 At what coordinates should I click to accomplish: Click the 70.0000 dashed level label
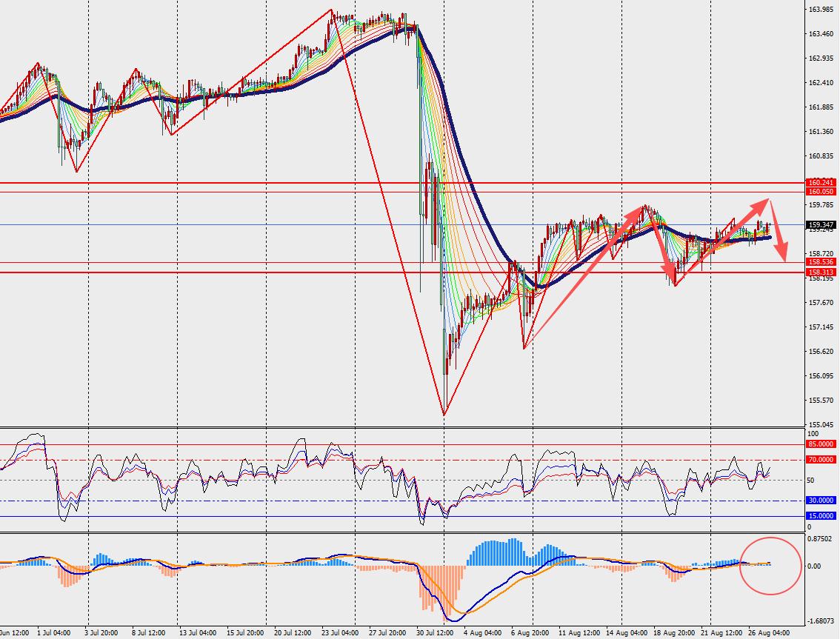point(821,460)
